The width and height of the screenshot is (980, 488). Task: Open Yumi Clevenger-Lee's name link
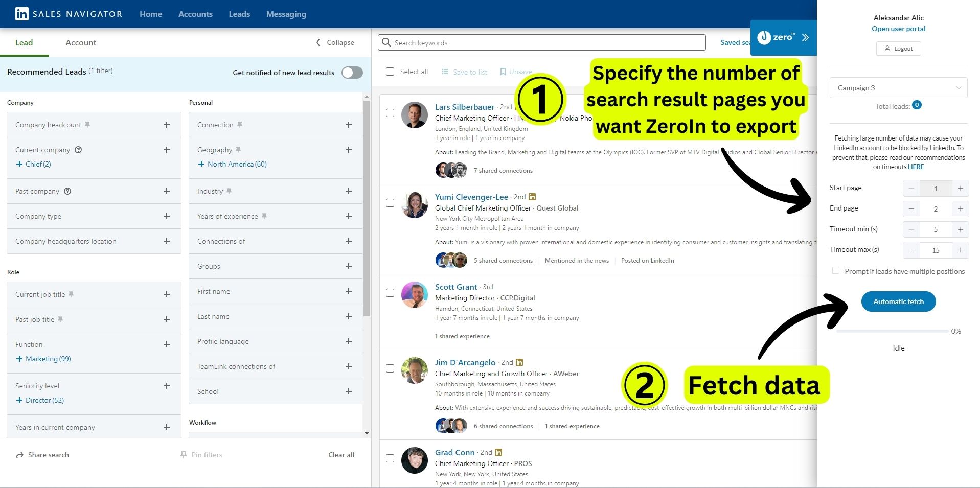[471, 197]
